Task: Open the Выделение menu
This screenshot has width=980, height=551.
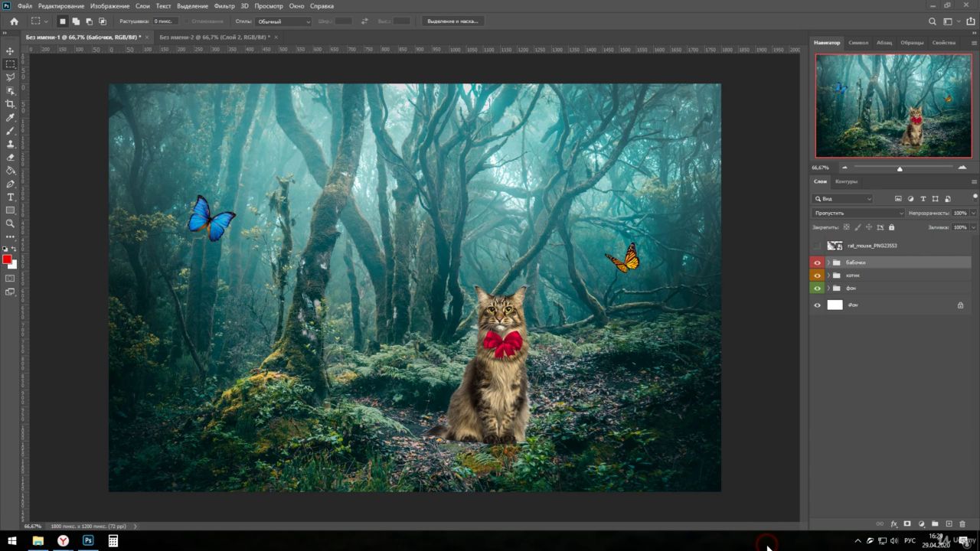Action: point(191,6)
